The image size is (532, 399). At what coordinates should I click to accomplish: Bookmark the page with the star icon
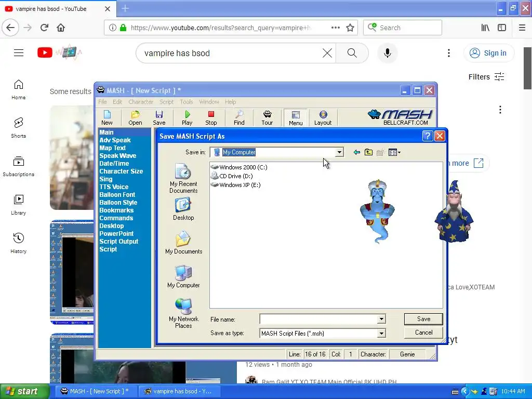(350, 28)
